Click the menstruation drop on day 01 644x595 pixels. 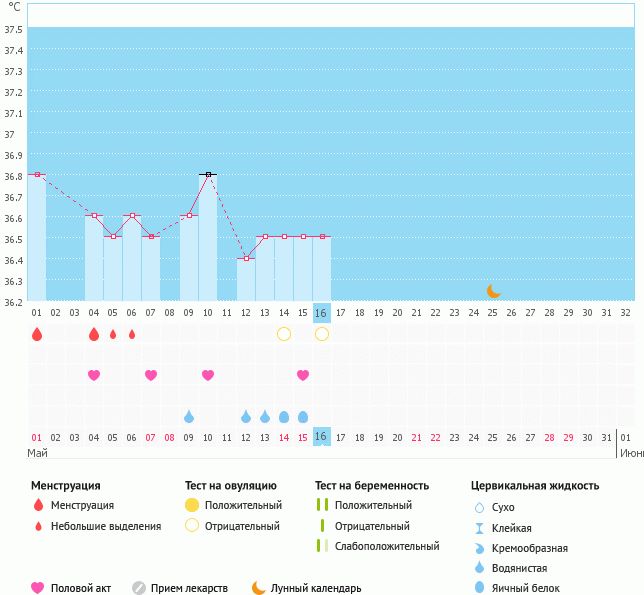click(37, 334)
